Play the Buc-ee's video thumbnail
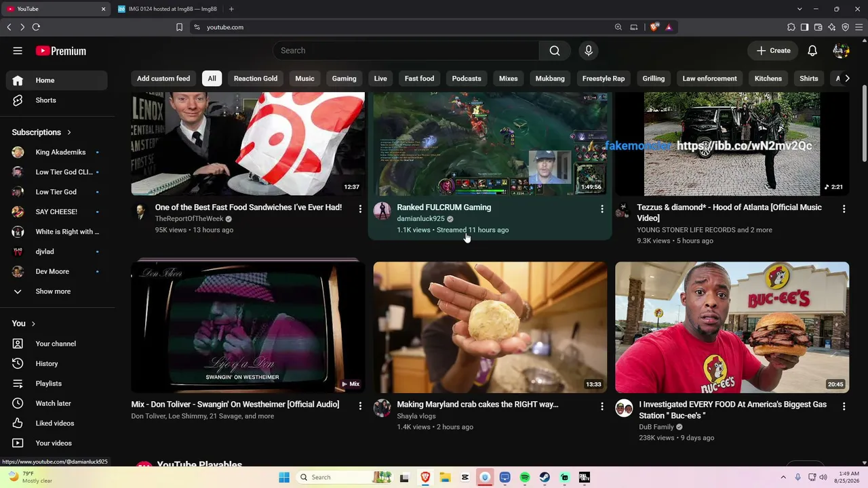Viewport: 868px width, 488px height. point(732,327)
